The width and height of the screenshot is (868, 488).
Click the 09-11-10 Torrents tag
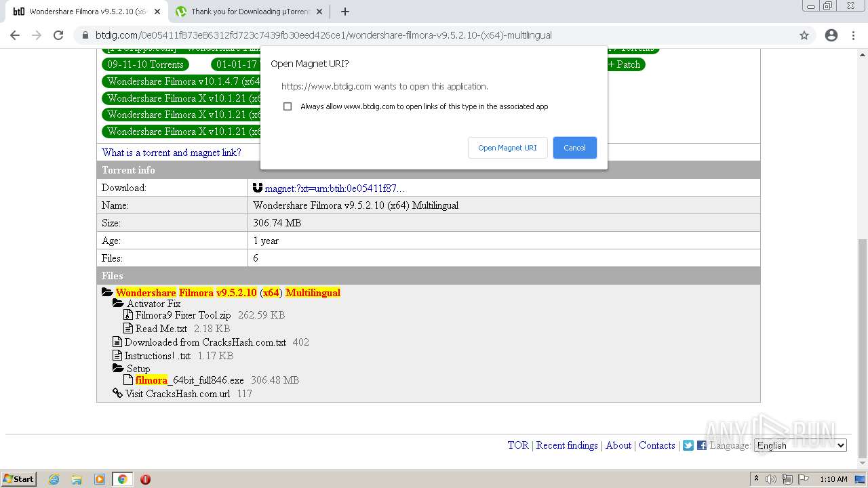click(146, 64)
